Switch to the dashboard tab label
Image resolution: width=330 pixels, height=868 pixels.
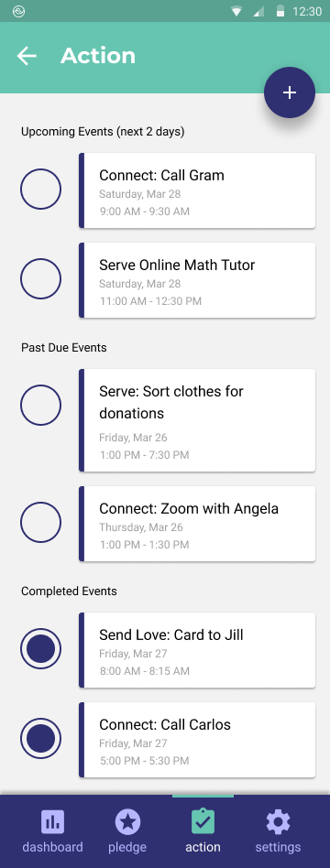tap(52, 847)
